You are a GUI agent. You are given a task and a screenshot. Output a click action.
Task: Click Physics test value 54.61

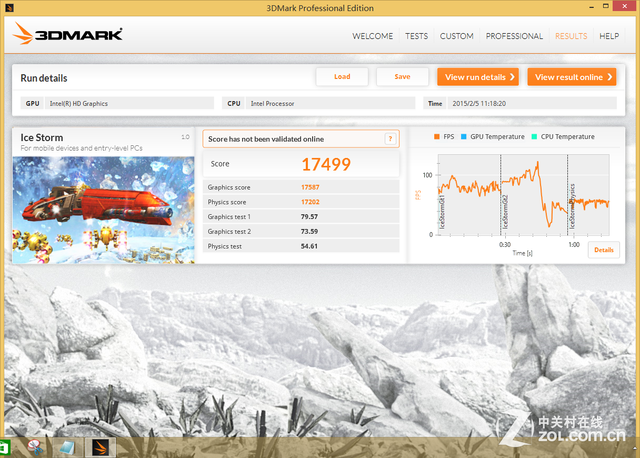[309, 246]
